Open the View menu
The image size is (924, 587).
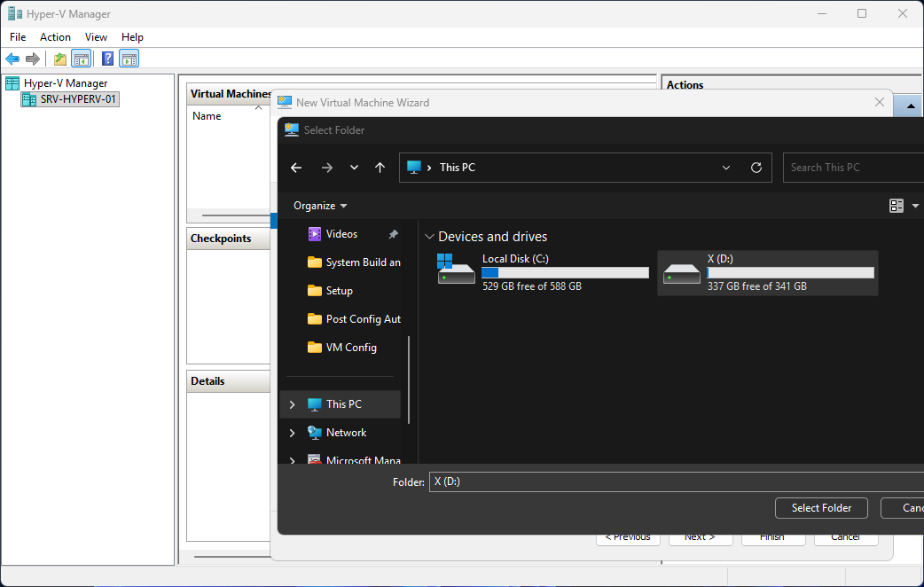(x=96, y=37)
